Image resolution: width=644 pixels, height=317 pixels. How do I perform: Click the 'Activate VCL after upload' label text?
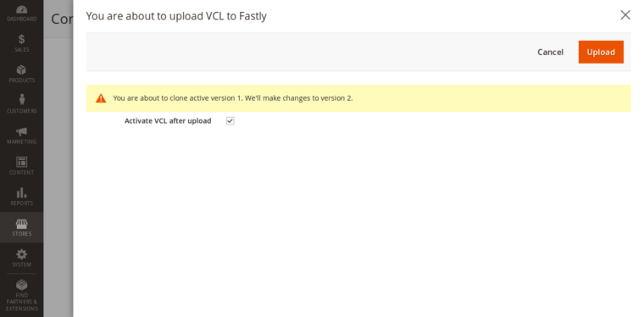pos(168,120)
